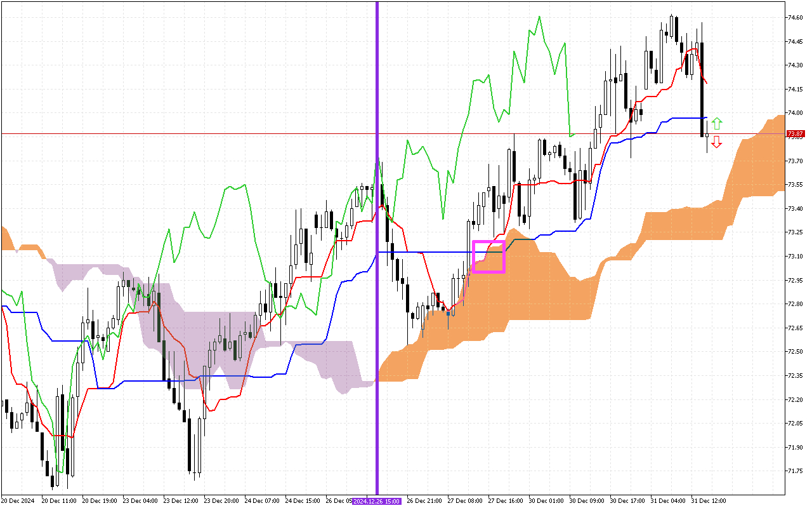This screenshot has width=812, height=508.
Task: Select the 23 Dec 04:00 time label
Action: (140, 501)
